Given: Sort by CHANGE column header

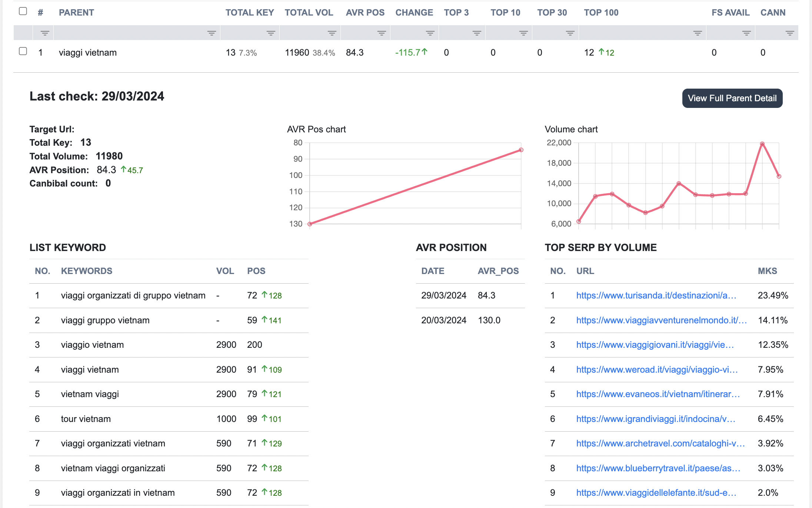Looking at the screenshot, I should tap(414, 13).
